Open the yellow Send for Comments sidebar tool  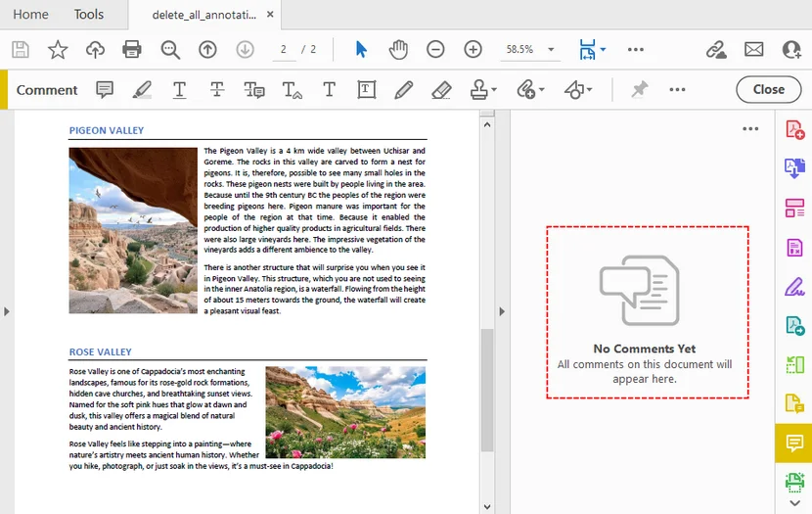(795, 403)
